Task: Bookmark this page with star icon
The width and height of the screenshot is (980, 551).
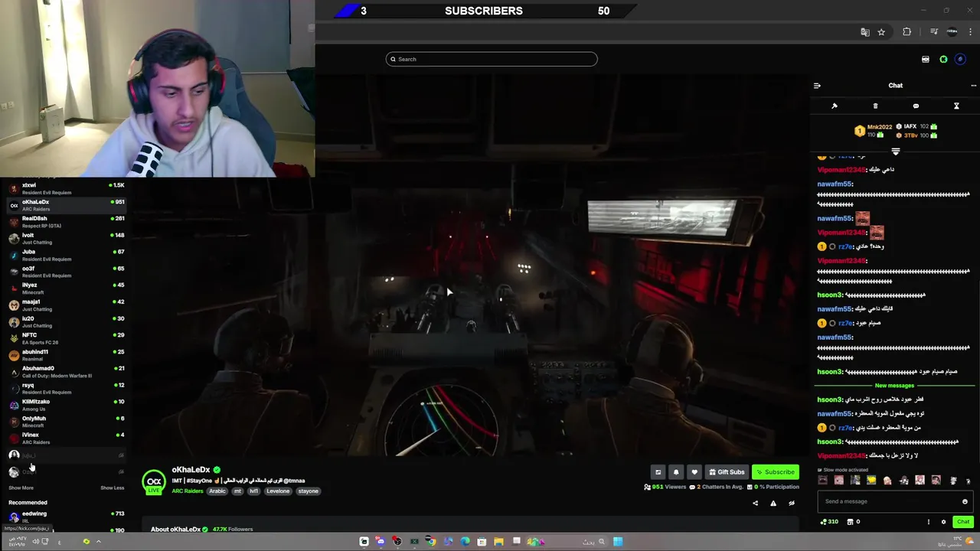Action: pos(881,32)
